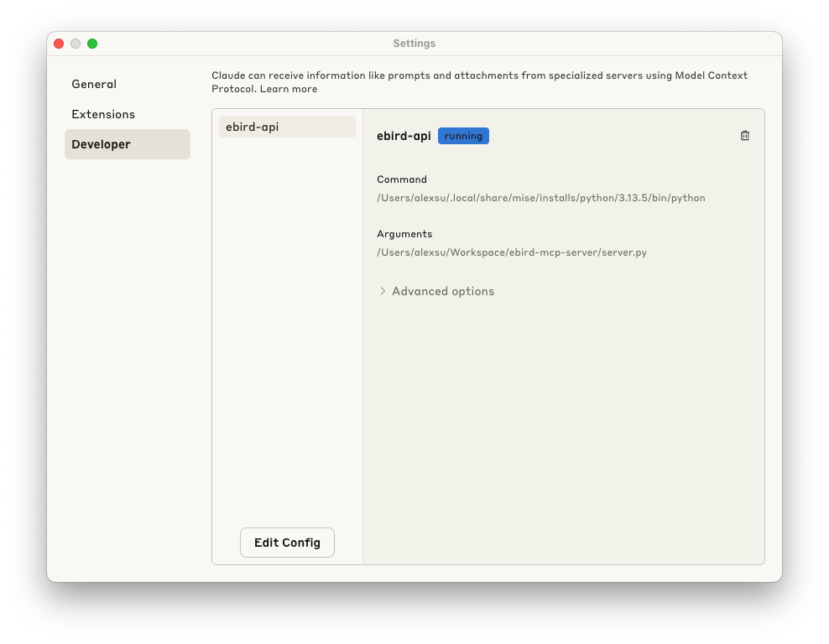Open the Learn more link
Viewport: 829px width, 644px height.
(x=290, y=88)
